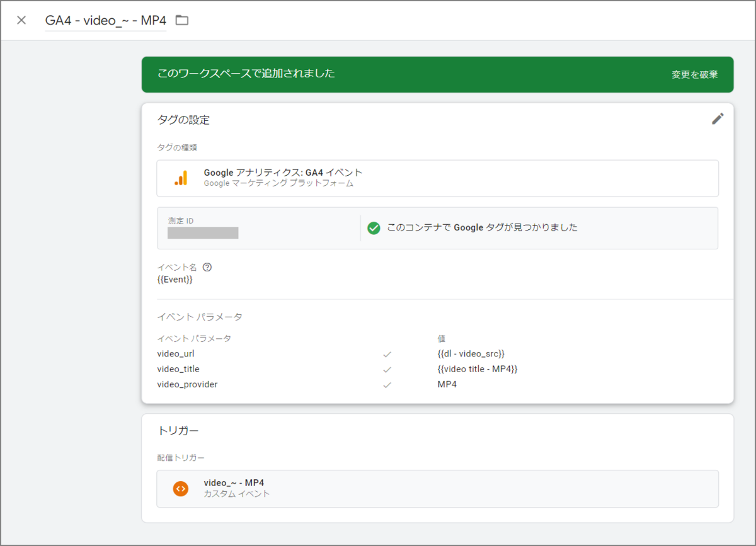Select the Google アナリティクス: GA4 イベント tag type card
The height and width of the screenshot is (546, 756).
click(x=437, y=178)
